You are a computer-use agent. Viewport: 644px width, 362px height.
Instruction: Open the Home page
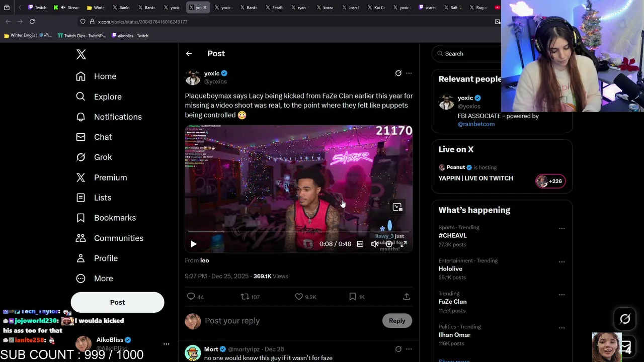point(96,76)
